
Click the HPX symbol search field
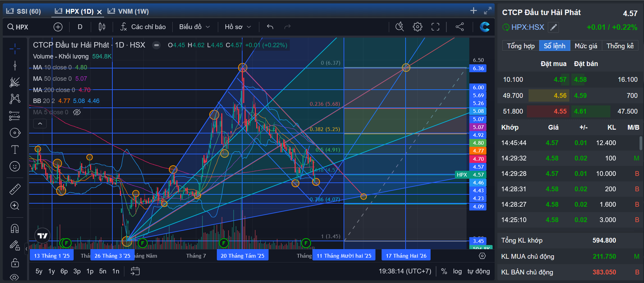pyautogui.click(x=22, y=27)
